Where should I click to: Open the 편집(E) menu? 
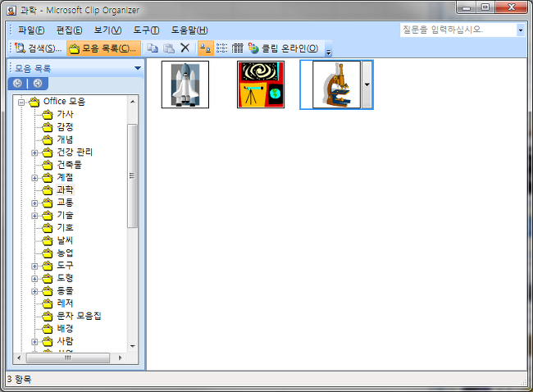[69, 30]
